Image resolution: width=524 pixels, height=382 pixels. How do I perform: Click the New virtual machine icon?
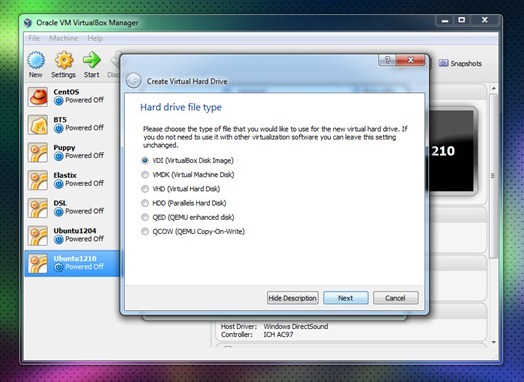pos(36,61)
